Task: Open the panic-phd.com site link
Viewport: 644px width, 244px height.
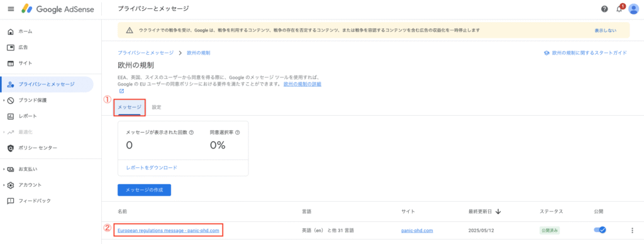Action: pos(418,230)
